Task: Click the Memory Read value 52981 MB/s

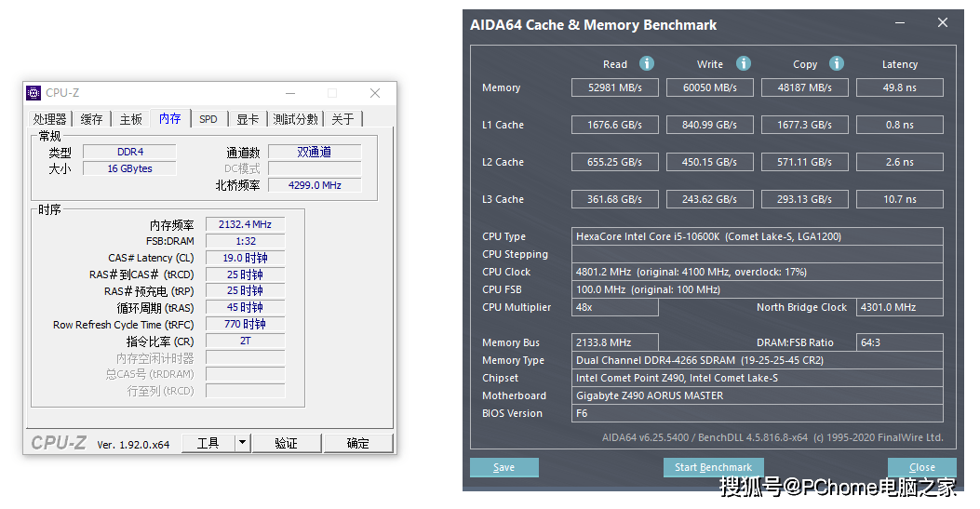Action: point(615,87)
